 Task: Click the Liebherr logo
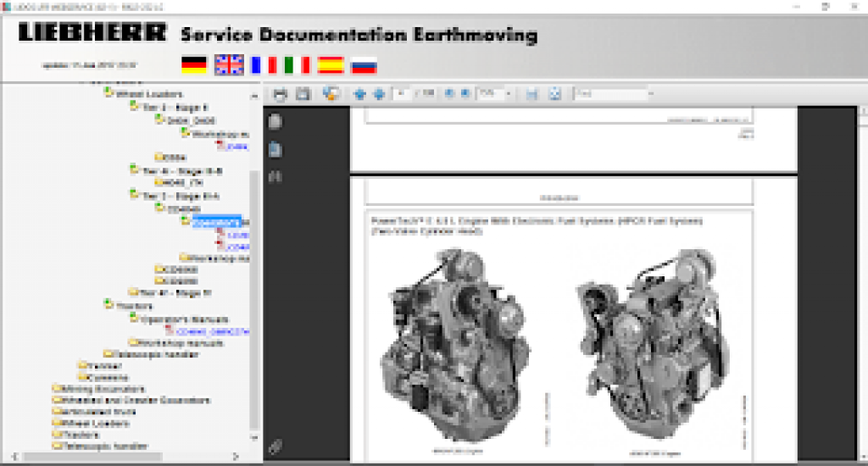(92, 32)
